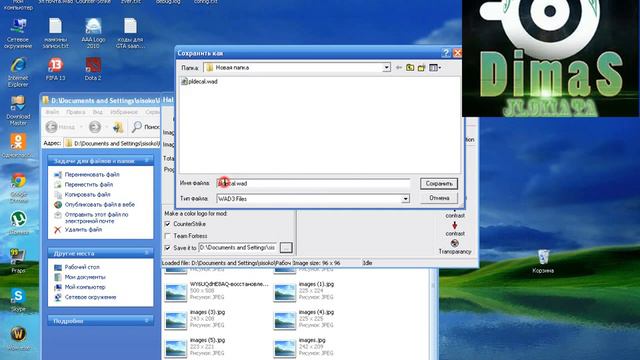Expand the Подробно panel

(x=147, y=321)
